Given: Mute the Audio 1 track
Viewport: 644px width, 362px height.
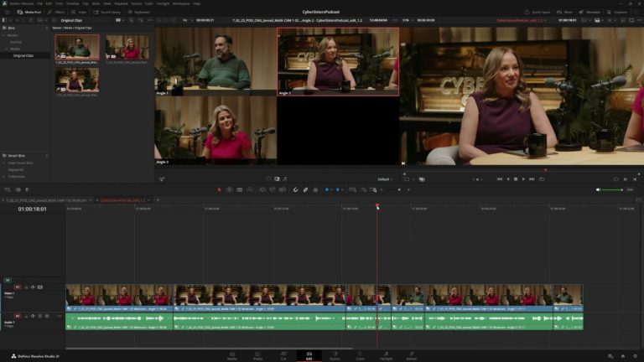Looking at the screenshot, I should (47, 316).
